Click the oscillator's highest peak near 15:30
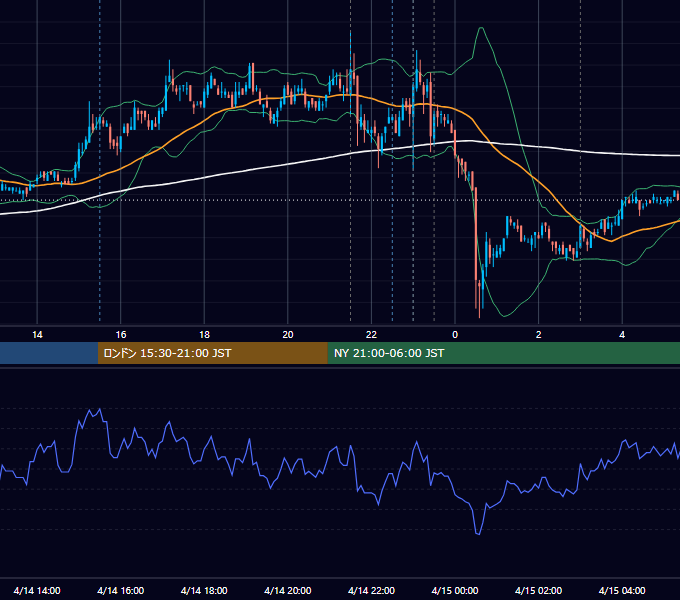Image resolution: width=680 pixels, height=600 pixels. 100,409
